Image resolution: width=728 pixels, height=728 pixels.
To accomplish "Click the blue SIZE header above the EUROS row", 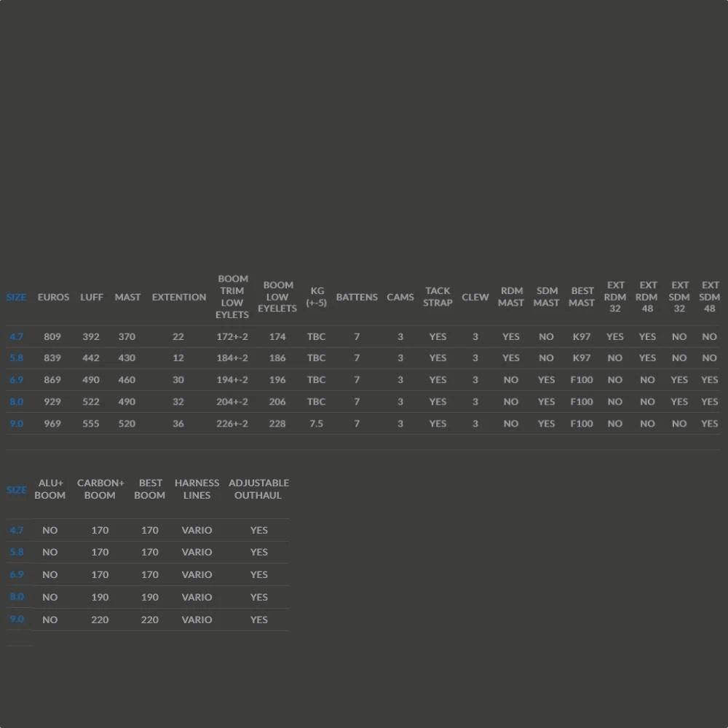I will pos(16,297).
